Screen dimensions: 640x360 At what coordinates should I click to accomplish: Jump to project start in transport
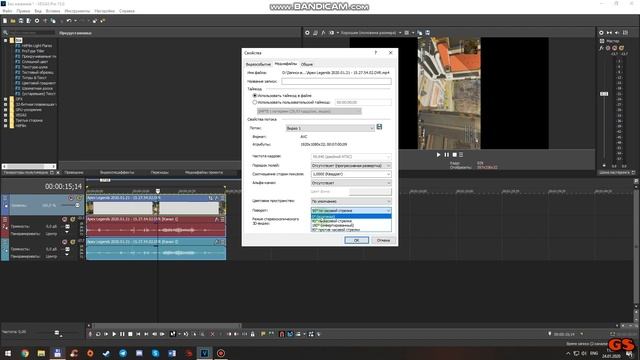138,334
